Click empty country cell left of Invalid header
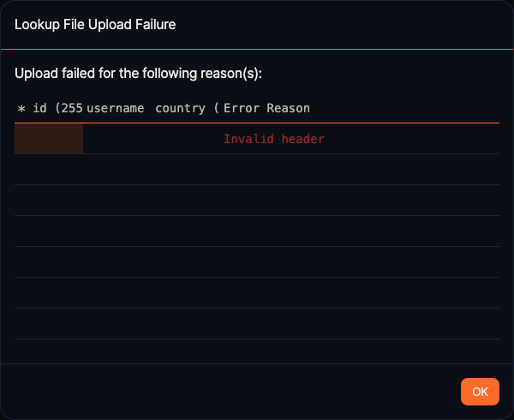 187,139
